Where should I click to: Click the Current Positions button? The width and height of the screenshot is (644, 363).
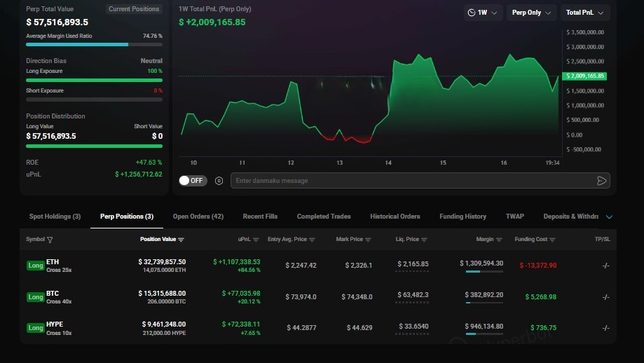(x=134, y=9)
